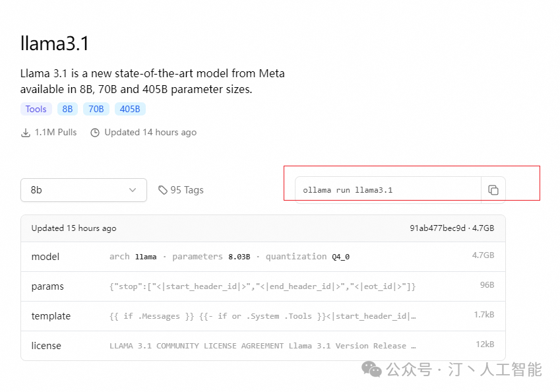Click the llama3.1 page title
Image resolution: width=560 pixels, height=392 pixels.
[55, 44]
